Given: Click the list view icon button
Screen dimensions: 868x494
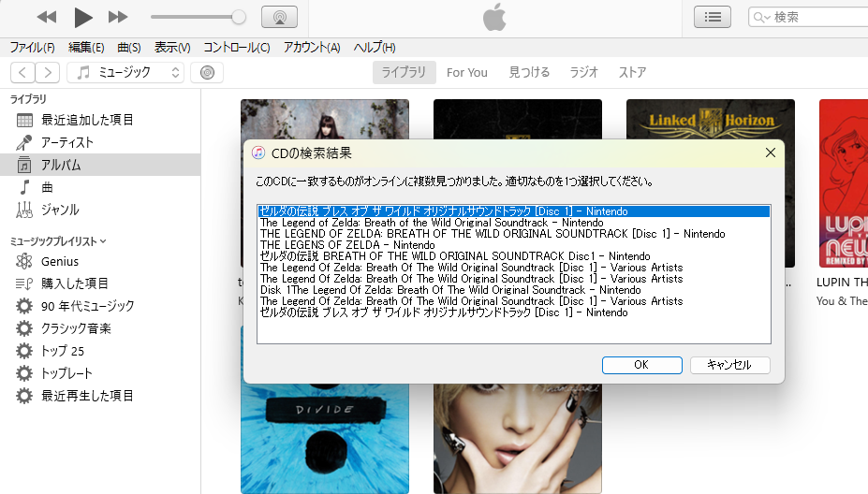Looking at the screenshot, I should [x=713, y=17].
